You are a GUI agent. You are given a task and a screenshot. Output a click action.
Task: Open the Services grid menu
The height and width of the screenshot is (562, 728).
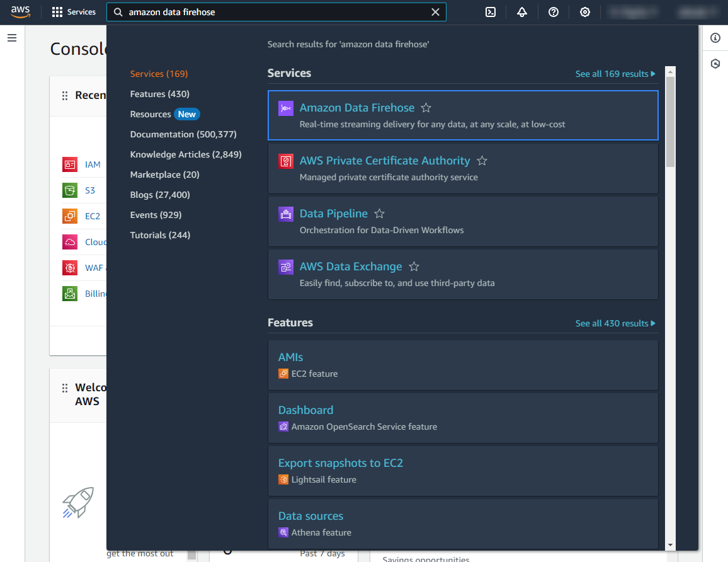[x=74, y=12]
